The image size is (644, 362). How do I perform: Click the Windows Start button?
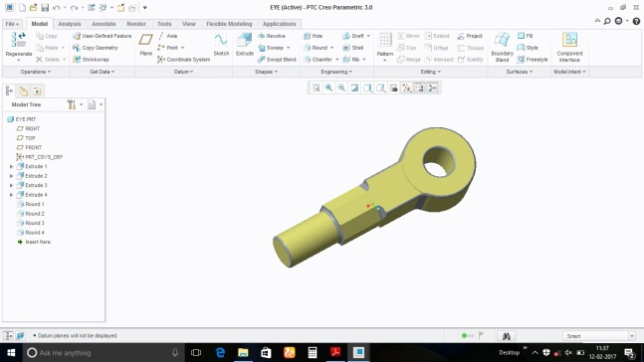tap(11, 353)
